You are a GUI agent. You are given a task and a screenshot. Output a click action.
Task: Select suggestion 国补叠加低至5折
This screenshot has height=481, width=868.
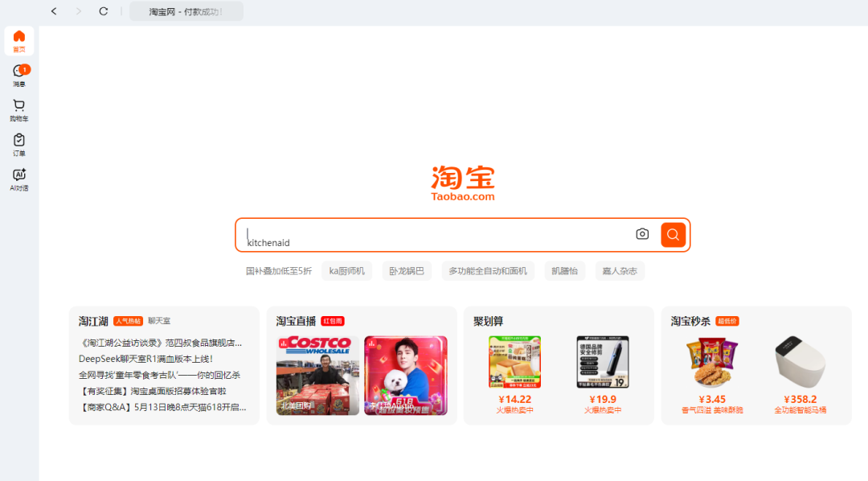[x=278, y=271]
